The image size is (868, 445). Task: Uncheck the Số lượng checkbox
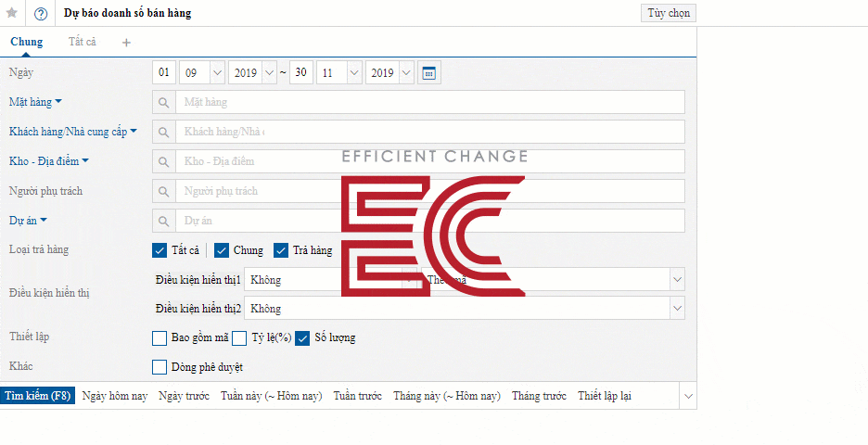tap(302, 337)
